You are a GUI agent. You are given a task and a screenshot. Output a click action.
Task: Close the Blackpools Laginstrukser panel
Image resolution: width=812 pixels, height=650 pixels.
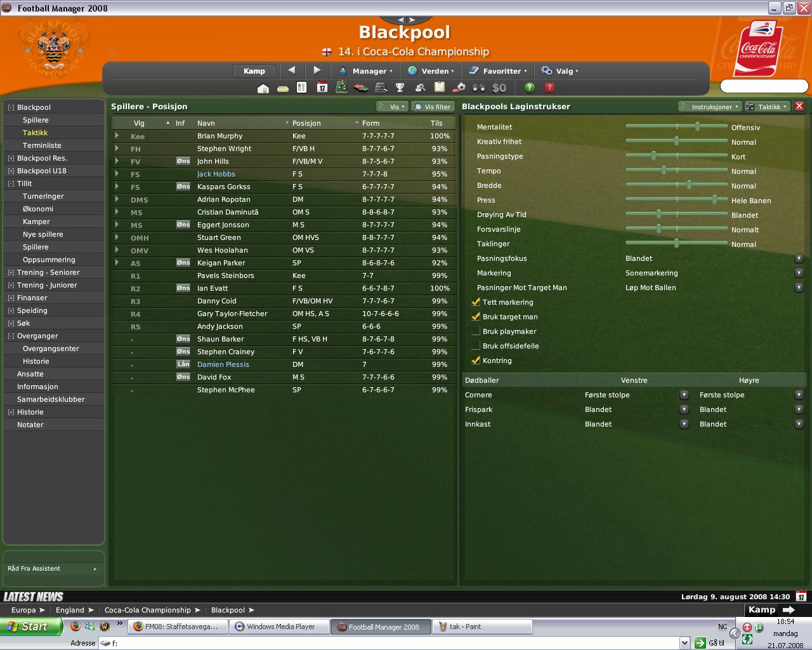(x=799, y=106)
